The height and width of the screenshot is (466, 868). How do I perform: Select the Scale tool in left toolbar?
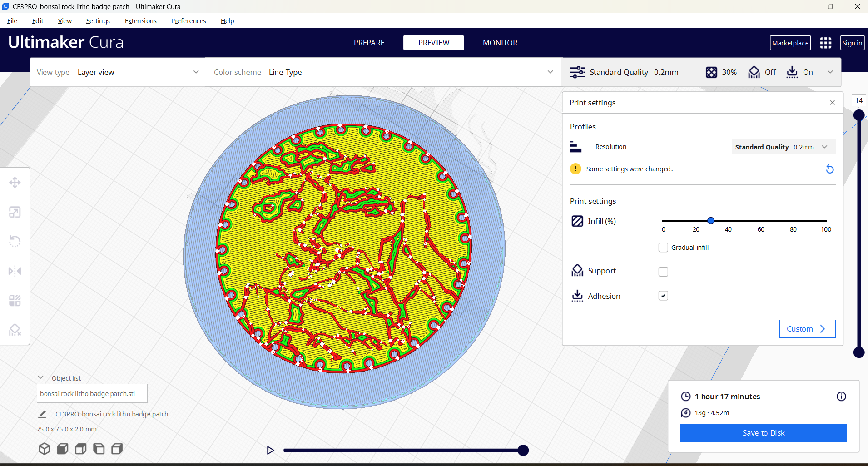pos(15,212)
